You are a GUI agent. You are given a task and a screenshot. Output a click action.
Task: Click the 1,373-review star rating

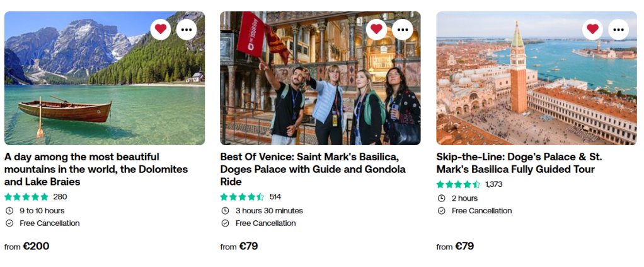[458, 184]
